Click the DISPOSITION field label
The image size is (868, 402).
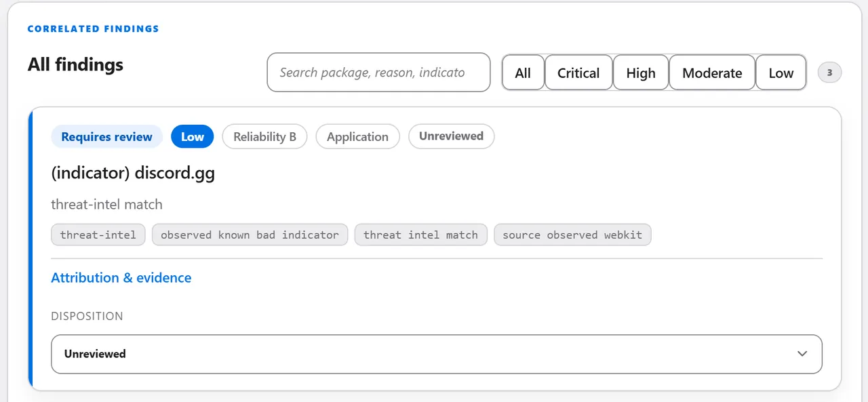(87, 316)
